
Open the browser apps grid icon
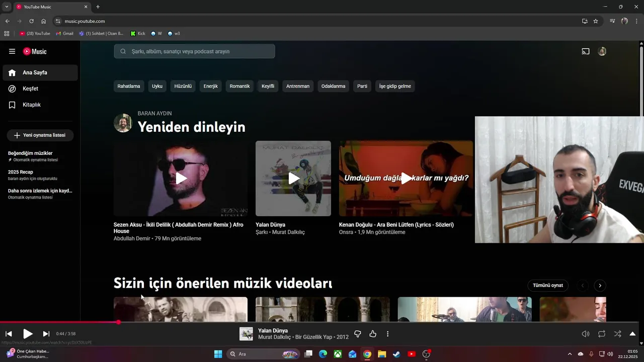coord(7,34)
